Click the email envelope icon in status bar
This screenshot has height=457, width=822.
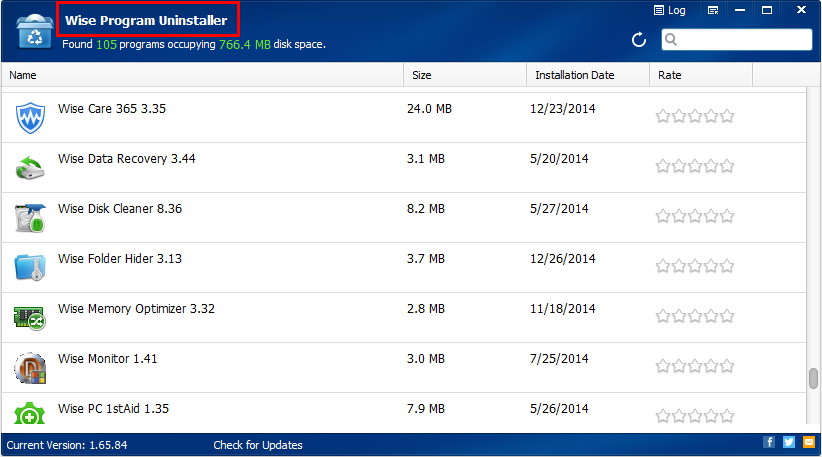pos(809,442)
